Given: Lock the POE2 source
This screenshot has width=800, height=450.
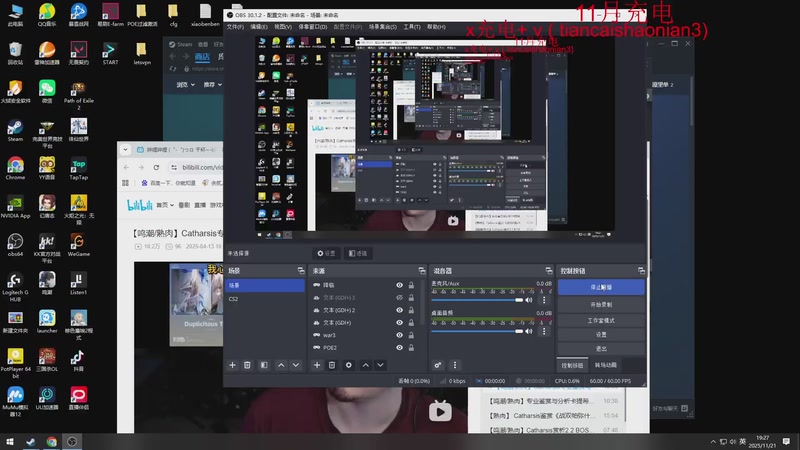Looking at the screenshot, I should (x=411, y=347).
